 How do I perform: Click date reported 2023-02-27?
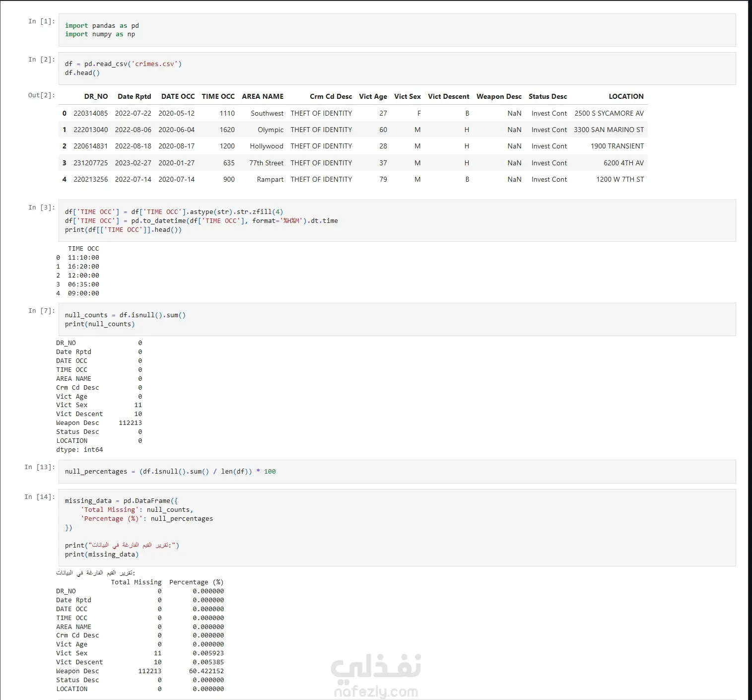(x=133, y=163)
